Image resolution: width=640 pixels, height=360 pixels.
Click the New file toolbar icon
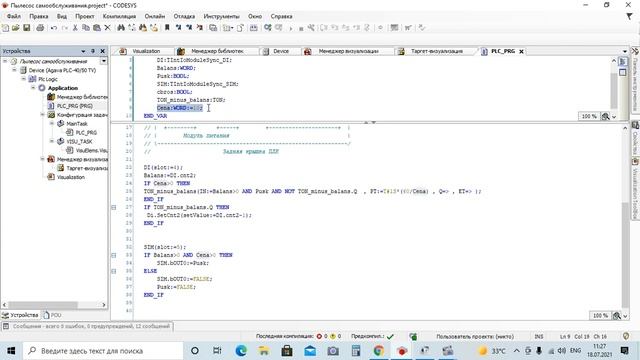point(6,28)
